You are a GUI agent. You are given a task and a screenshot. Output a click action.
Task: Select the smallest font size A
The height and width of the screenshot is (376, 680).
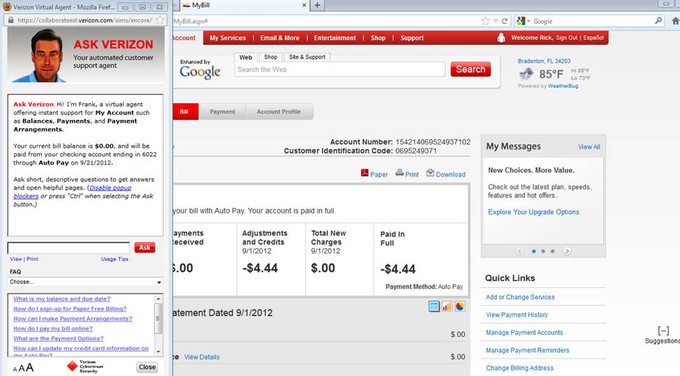click(x=15, y=369)
